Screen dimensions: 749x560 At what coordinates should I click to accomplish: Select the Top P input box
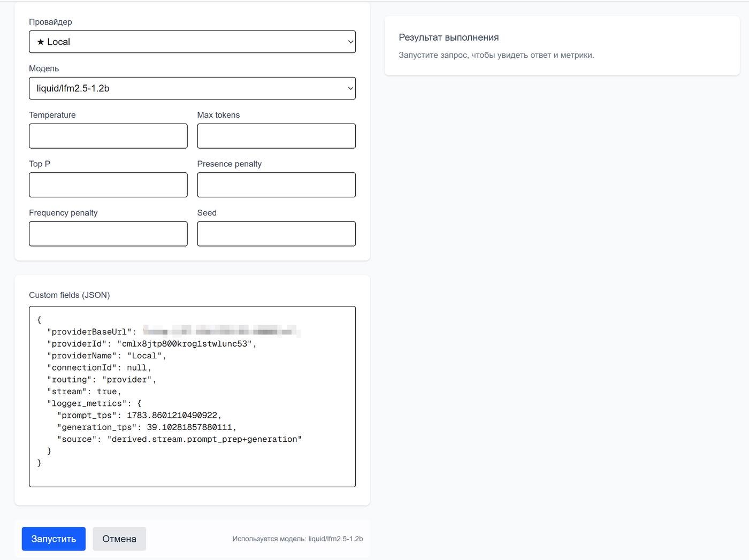[108, 185]
